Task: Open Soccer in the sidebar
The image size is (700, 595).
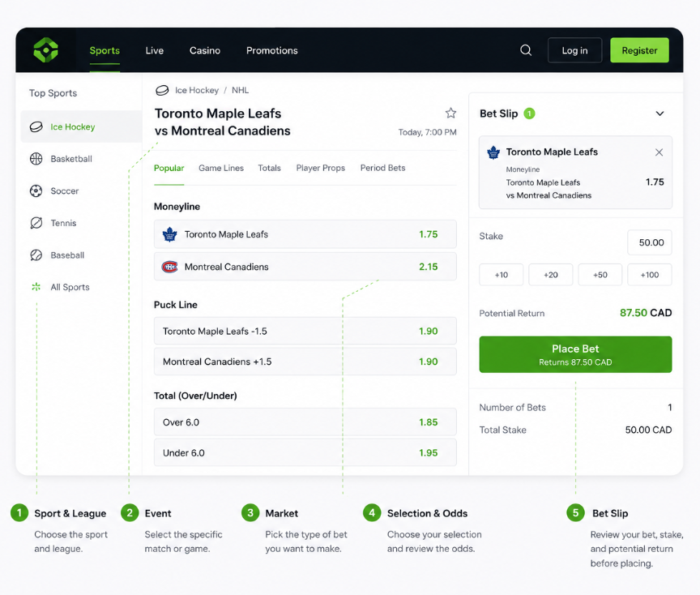Action: (81, 190)
